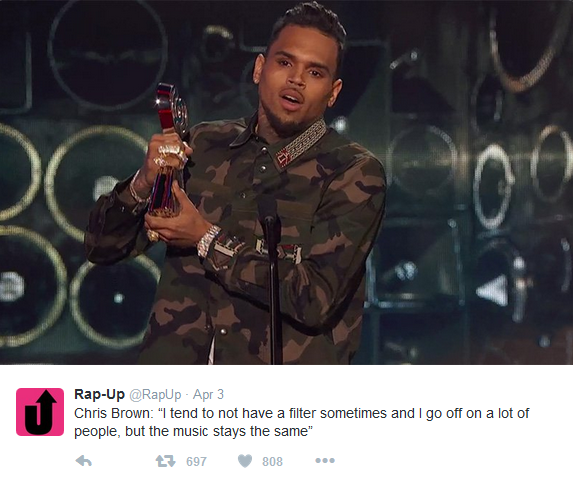
Task: Open the Rap-Up display name link
Action: (x=99, y=394)
